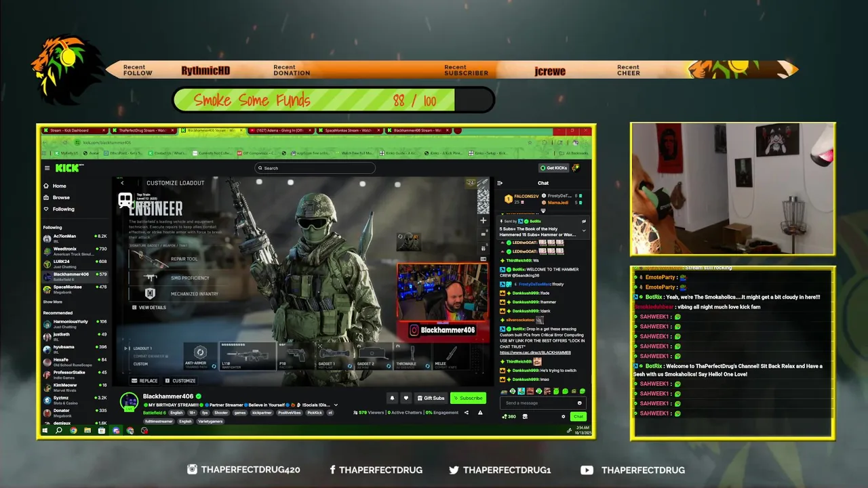Open hyubsama recommended channel
This screenshot has width=868, height=488.
pos(75,348)
